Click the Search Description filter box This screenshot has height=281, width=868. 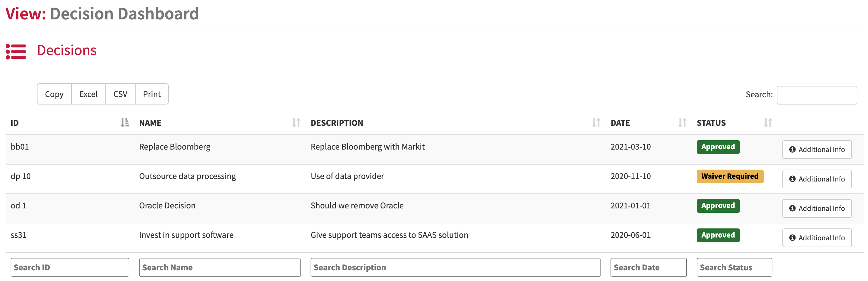tap(455, 267)
